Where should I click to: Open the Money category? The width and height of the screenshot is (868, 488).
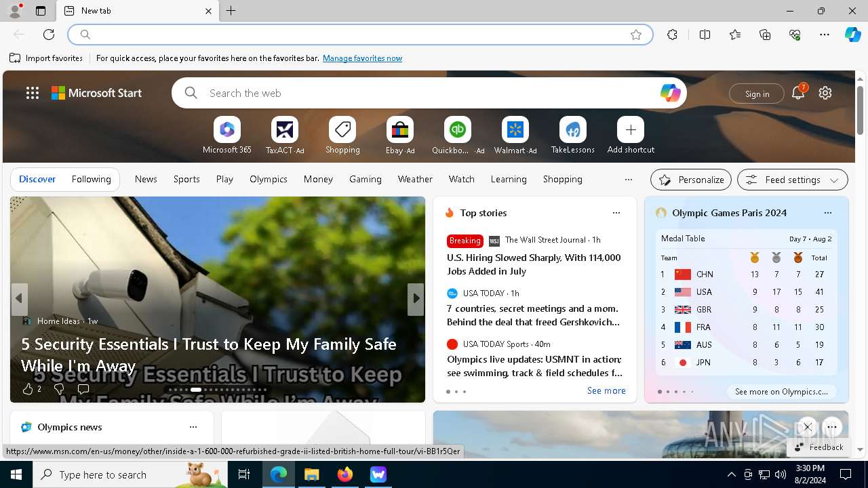318,179
